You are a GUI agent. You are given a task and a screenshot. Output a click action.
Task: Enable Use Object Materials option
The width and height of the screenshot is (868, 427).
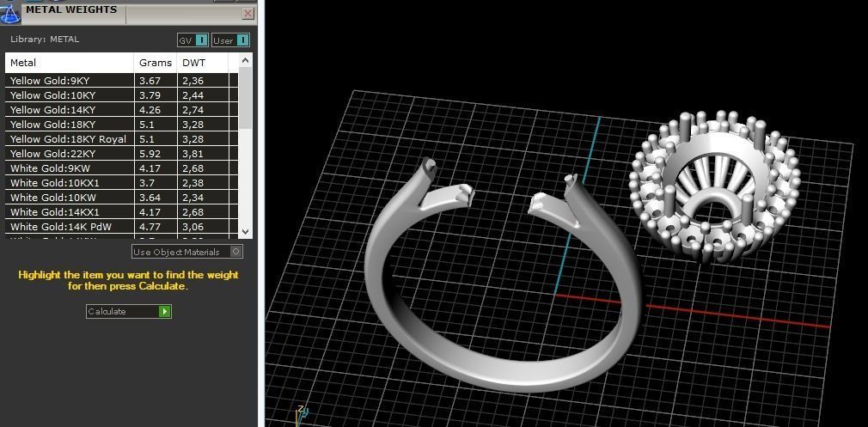187,252
